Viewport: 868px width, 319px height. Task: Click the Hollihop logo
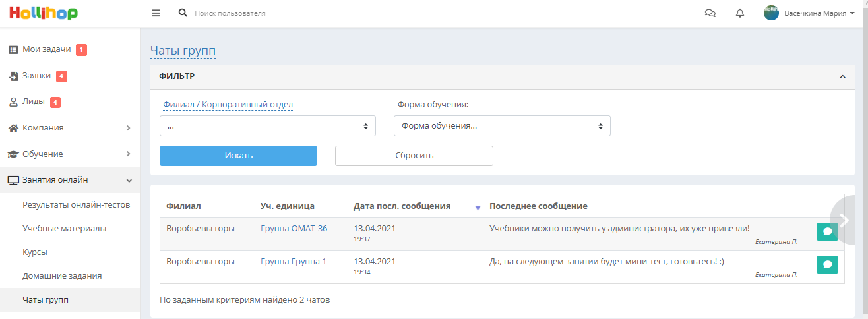click(43, 13)
